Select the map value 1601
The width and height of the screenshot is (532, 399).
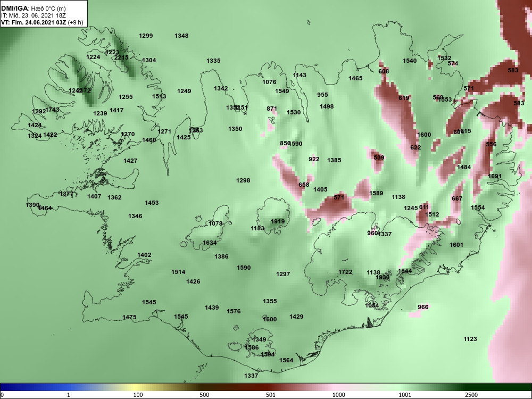pyautogui.click(x=456, y=245)
